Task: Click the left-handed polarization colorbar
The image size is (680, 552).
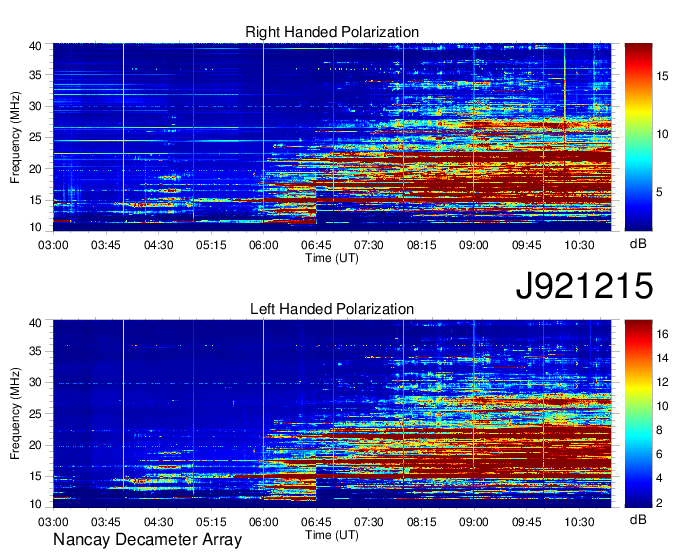Action: [638, 414]
